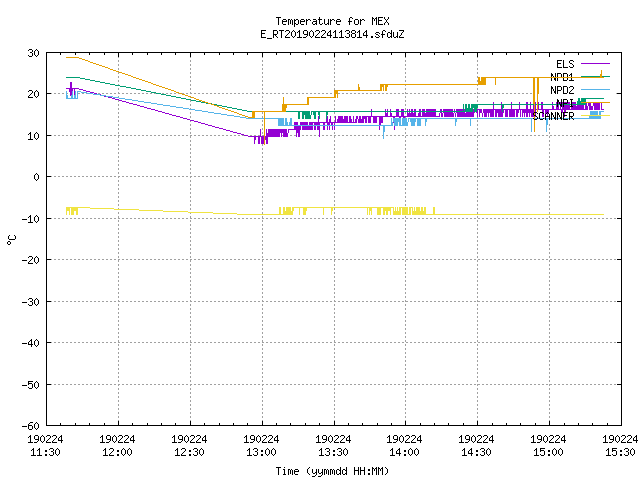Image resolution: width=640 pixels, height=480 pixels.
Task: Click the chart title 'Temperature for MEX'
Action: 332,21
